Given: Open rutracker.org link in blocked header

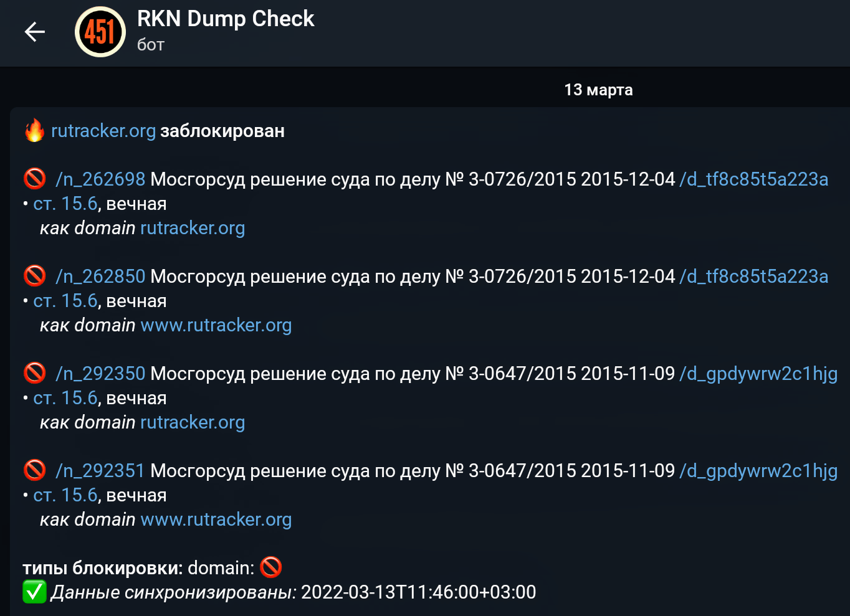Looking at the screenshot, I should (103, 131).
